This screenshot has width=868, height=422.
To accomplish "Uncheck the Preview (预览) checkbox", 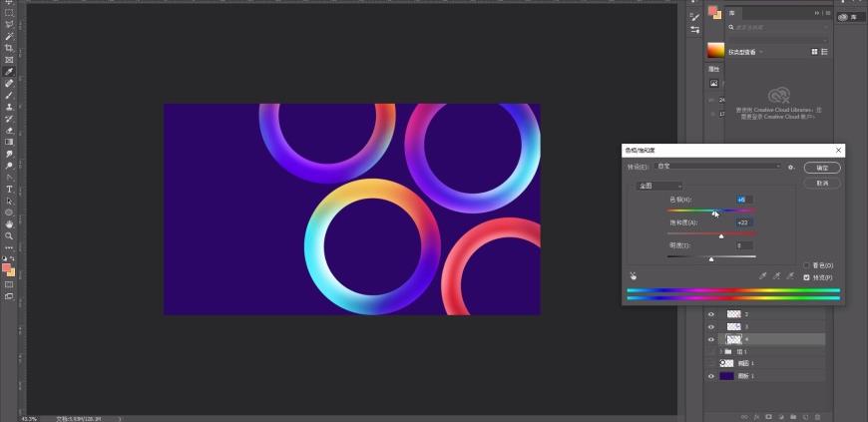I will [x=806, y=277].
